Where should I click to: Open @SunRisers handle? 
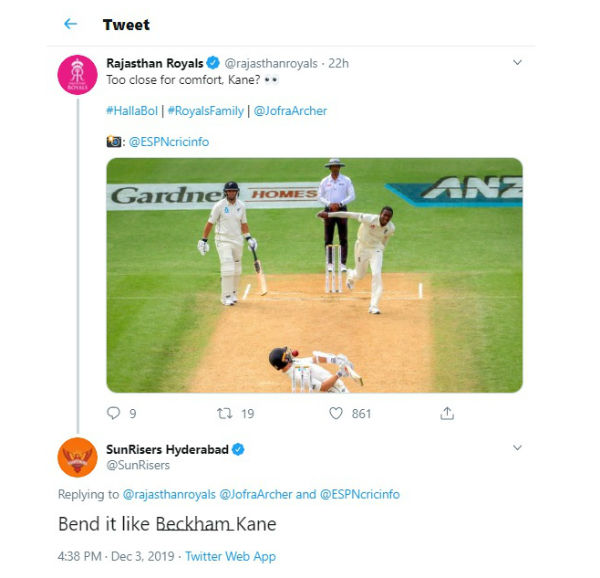138,465
